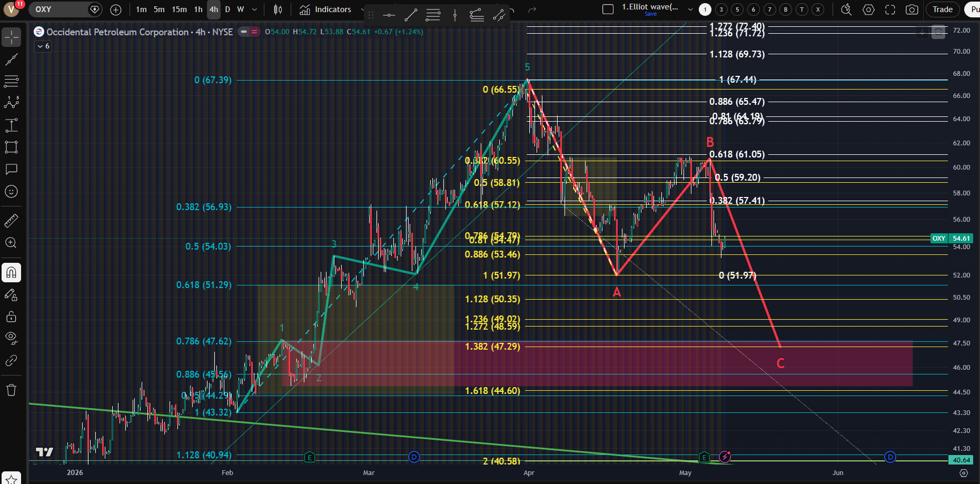The height and width of the screenshot is (484, 980).
Task: Enter fullscreen mode
Action: point(890,9)
